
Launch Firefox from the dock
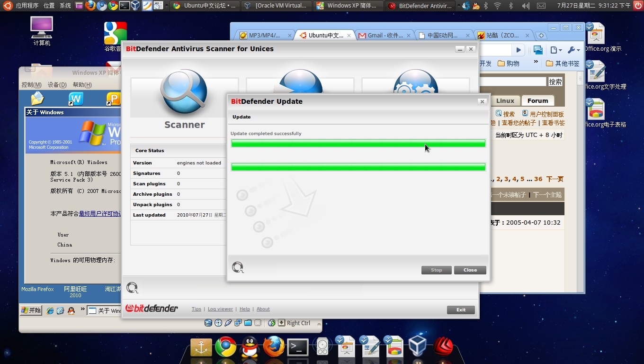274,346
